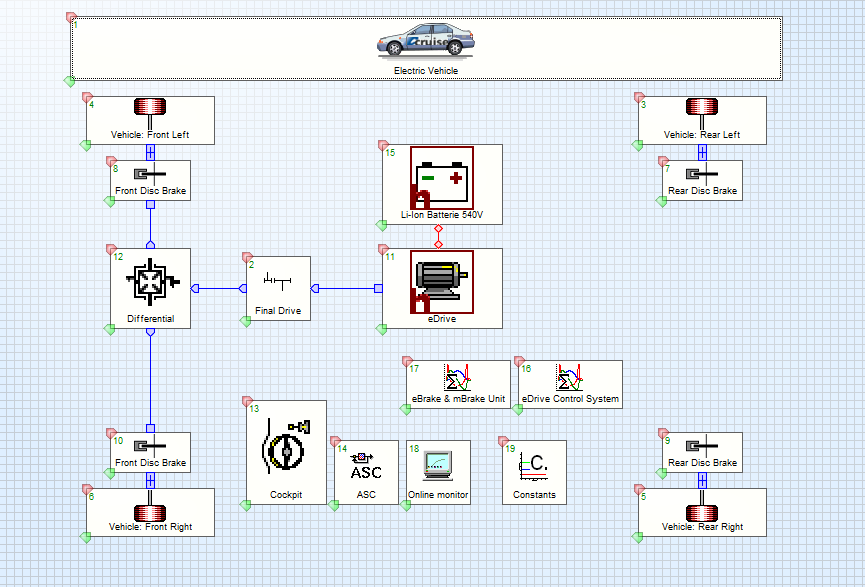Image resolution: width=865 pixels, height=587 pixels.
Task: Click the shaft connector between Rear Right brake and wheel
Action: point(702,481)
